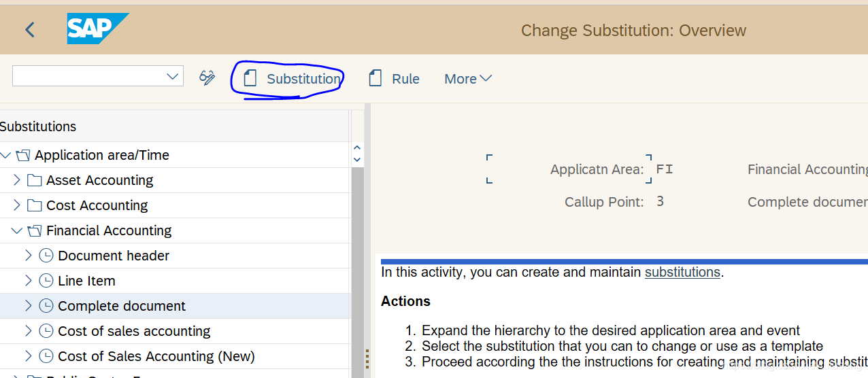Click the clock icon beside Document header
The width and height of the screenshot is (868, 378).
(46, 256)
